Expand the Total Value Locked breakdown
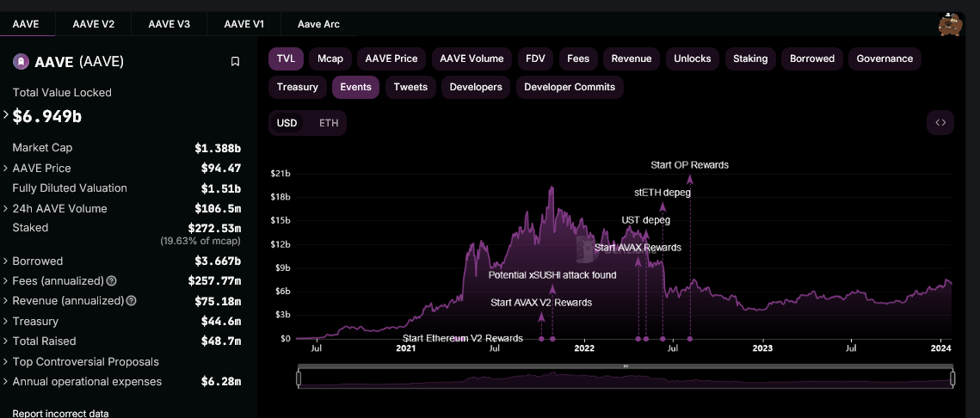Screen dimensions: 980x418 click(6, 115)
